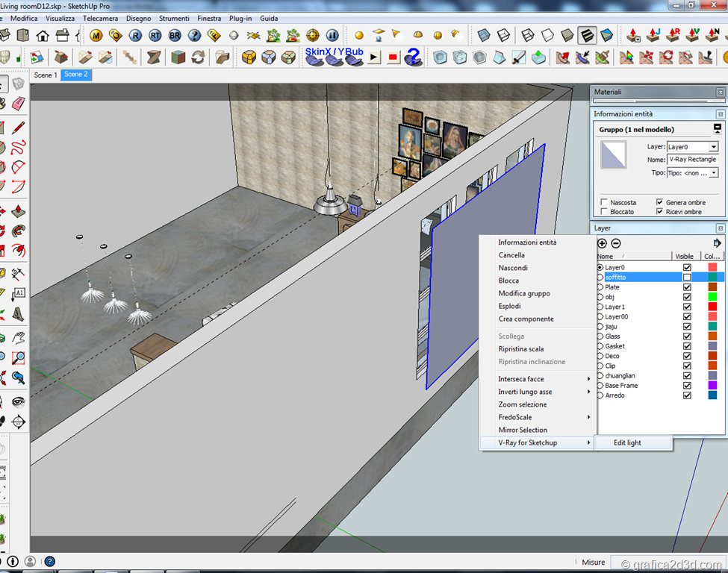Image resolution: width=728 pixels, height=573 pixels.
Task: Click the house icon in top toolbar
Action: (43, 35)
